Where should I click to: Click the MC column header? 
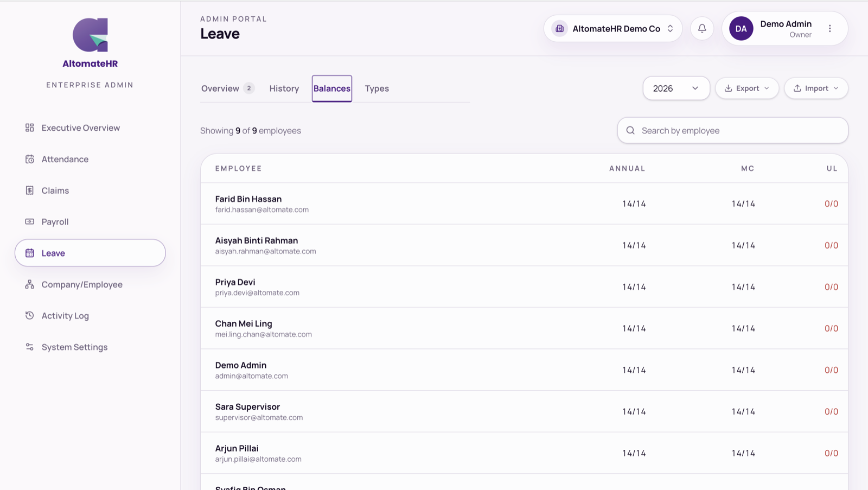coord(748,168)
